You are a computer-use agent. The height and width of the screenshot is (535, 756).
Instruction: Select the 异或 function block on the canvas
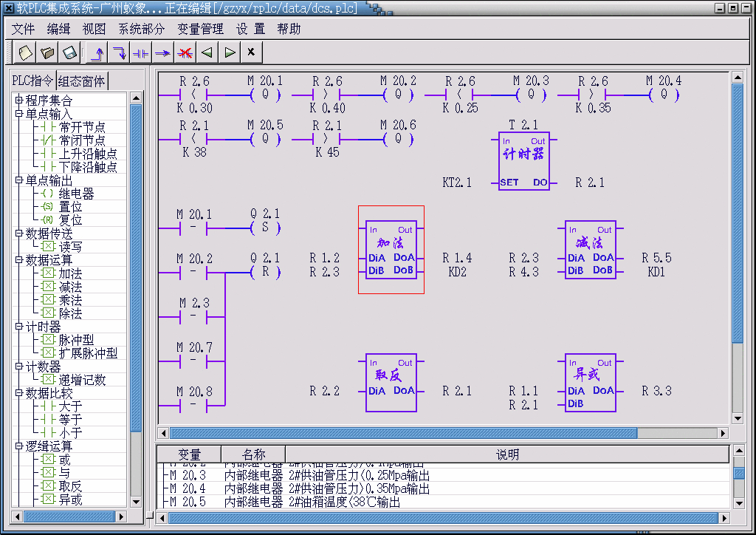coord(591,383)
